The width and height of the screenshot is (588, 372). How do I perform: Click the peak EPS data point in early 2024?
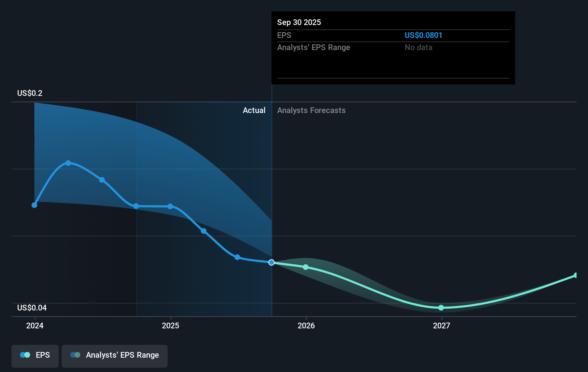(68, 163)
